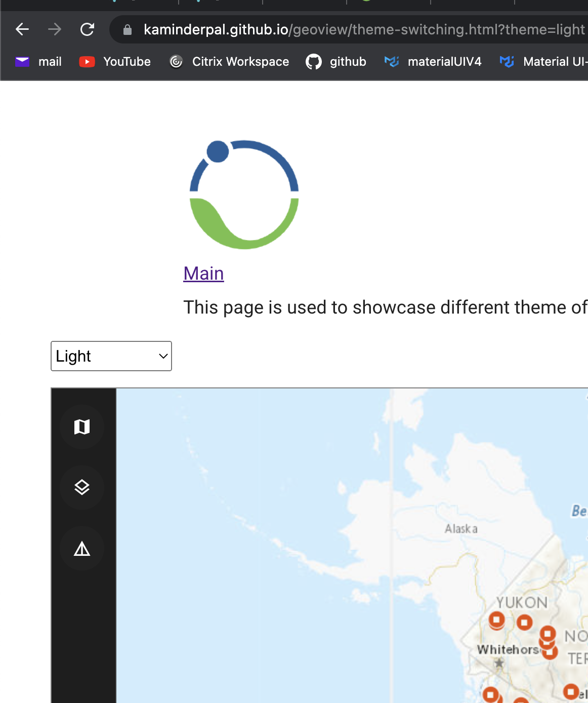Open the layers panel icon

[x=82, y=488]
